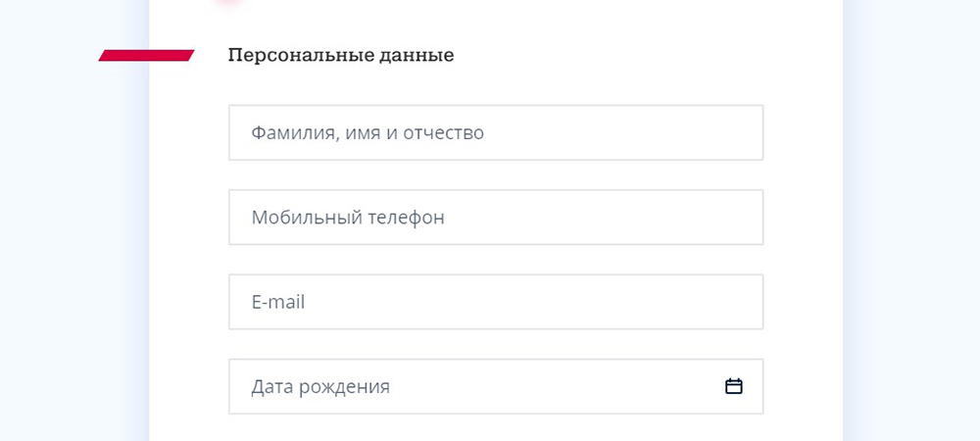Focus the Мобильный телефон input field
Screen dimensions: 980x441
tap(496, 217)
